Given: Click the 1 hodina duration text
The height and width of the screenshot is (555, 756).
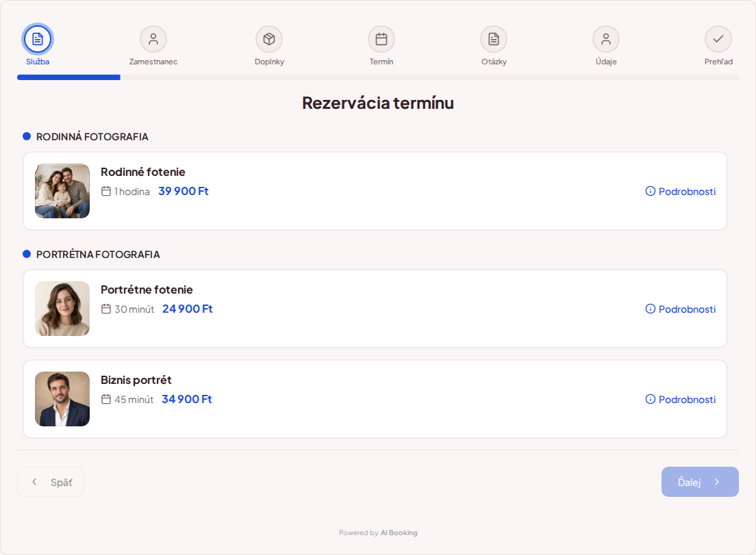Looking at the screenshot, I should tap(132, 192).
